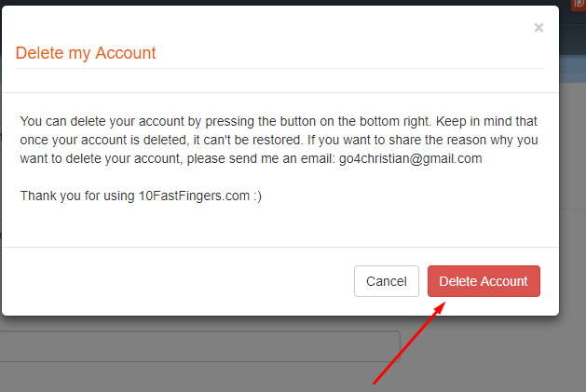Click the blue patterned strip right of dialog
586x392 pixels.
pyautogui.click(x=573, y=69)
